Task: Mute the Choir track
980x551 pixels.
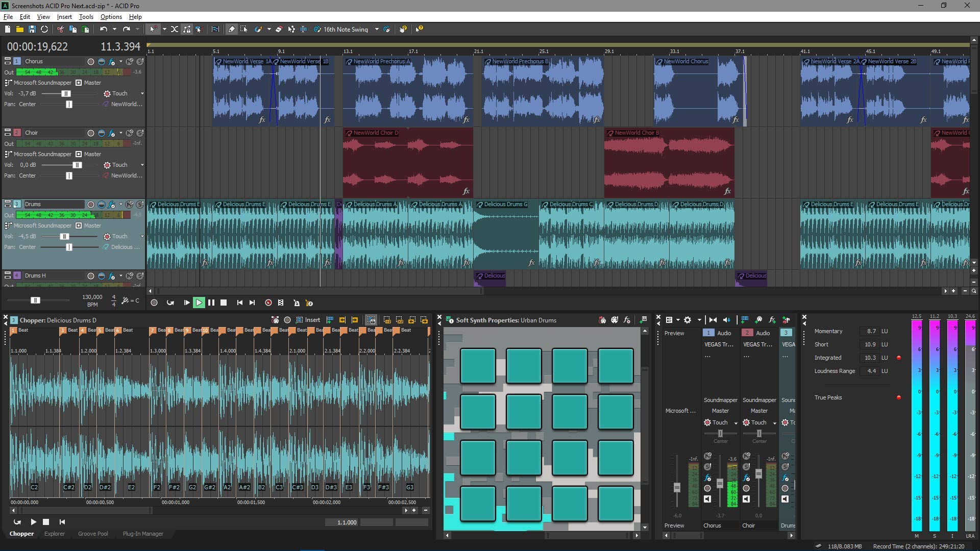Action: (x=129, y=133)
